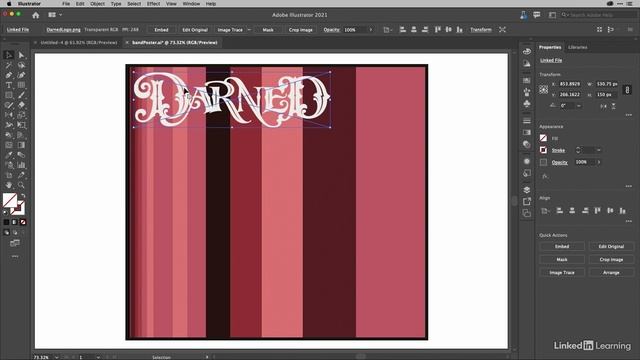Select the Hand tool

pyautogui.click(x=9, y=185)
